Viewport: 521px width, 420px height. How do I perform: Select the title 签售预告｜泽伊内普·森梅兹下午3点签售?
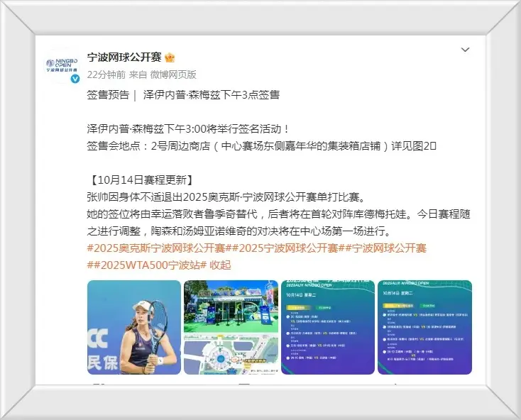[183, 95]
